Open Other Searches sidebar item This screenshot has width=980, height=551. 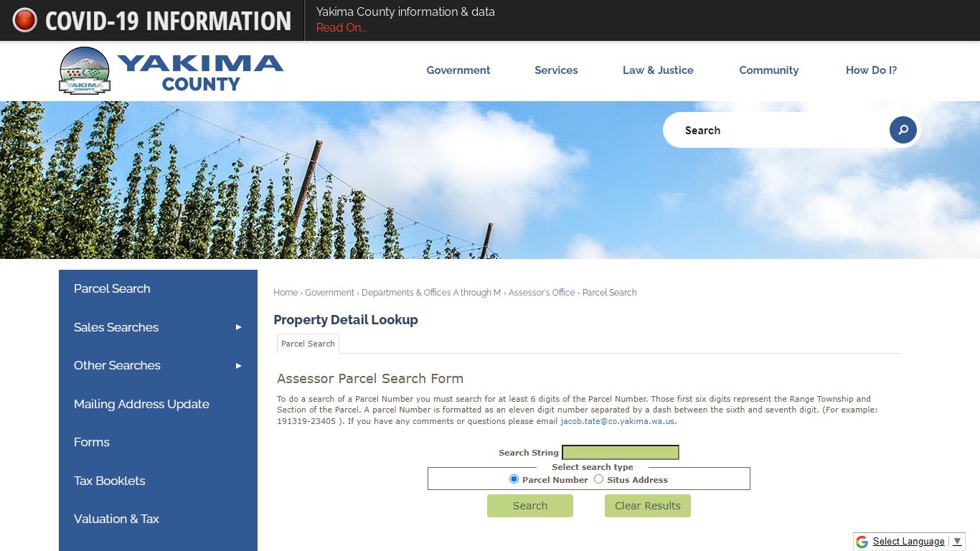point(158,366)
